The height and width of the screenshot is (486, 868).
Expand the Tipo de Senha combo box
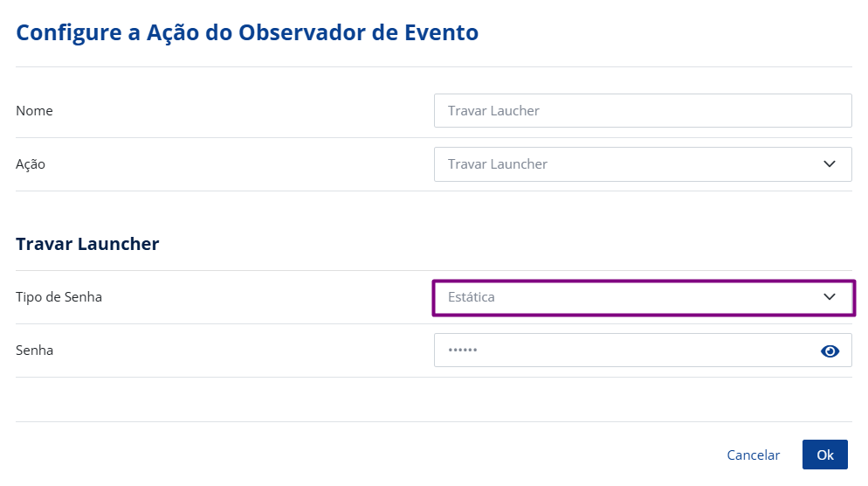642,297
